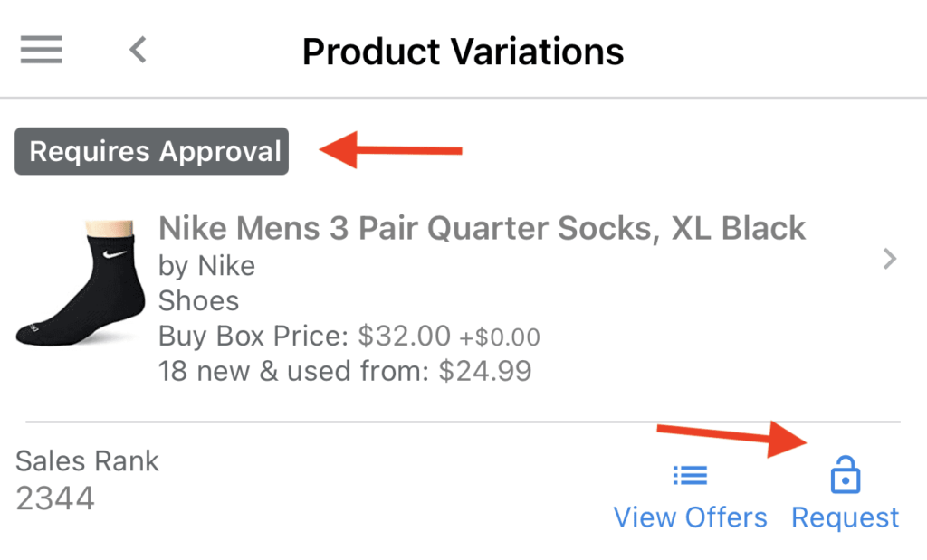Tap the Nike Mens 3 Pair Quarter Socks title

coord(482,228)
